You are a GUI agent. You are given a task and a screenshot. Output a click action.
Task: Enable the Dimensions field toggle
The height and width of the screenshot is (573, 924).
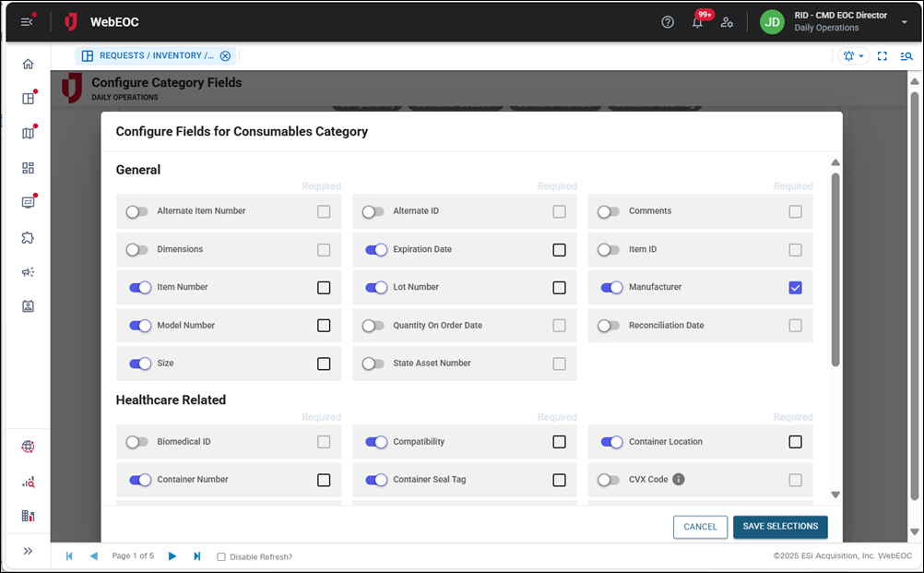tap(136, 249)
